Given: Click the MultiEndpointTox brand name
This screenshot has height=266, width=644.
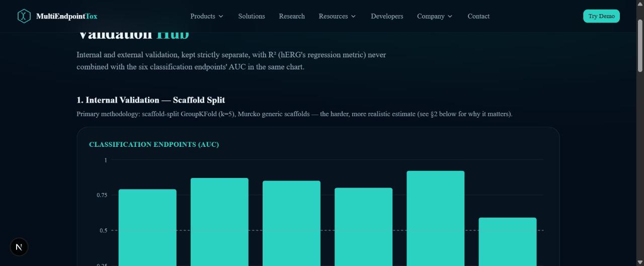Looking at the screenshot, I should (x=67, y=16).
